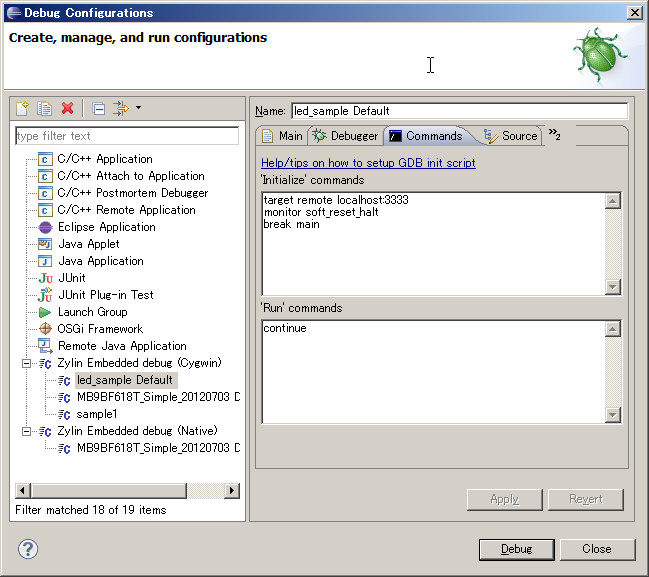Click the sample1 Zylin icon

(x=64, y=414)
